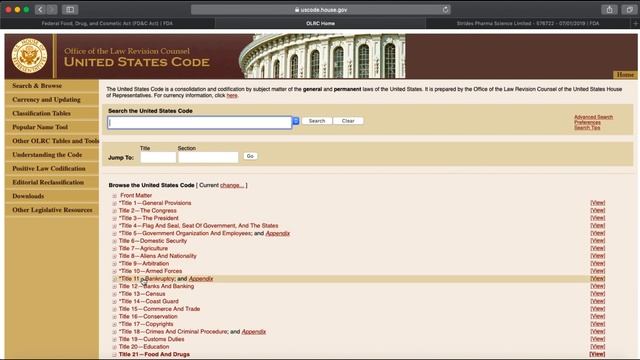The width and height of the screenshot is (640, 360).
Task: Open the Title 18 Appendix link
Action: 253,332
